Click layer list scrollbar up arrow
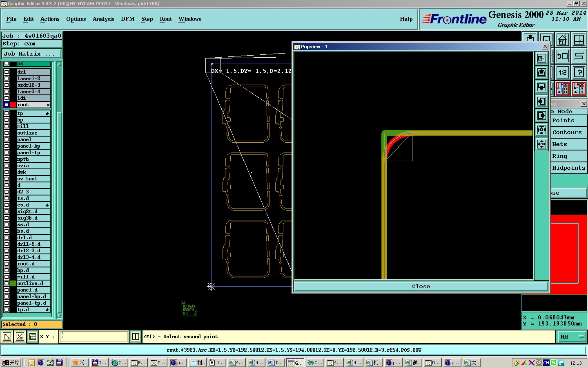The image size is (588, 368). (59, 64)
